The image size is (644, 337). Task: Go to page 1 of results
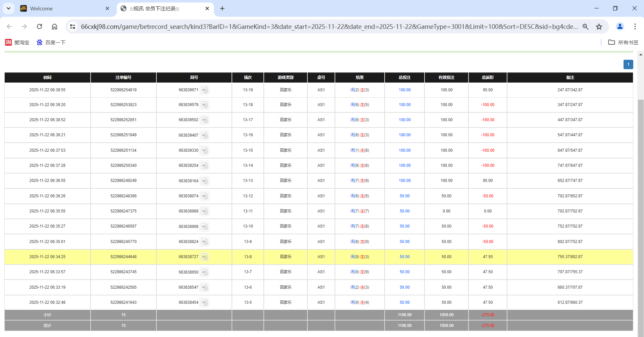coord(628,64)
